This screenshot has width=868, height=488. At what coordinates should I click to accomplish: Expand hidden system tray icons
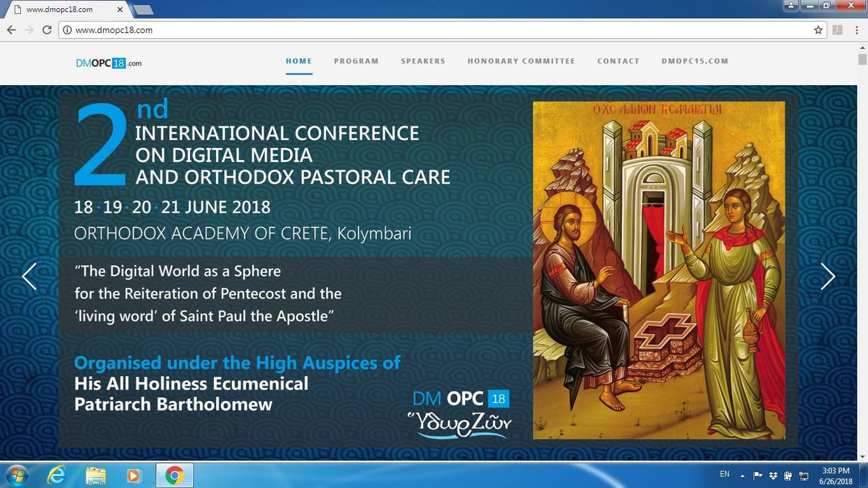(x=741, y=475)
